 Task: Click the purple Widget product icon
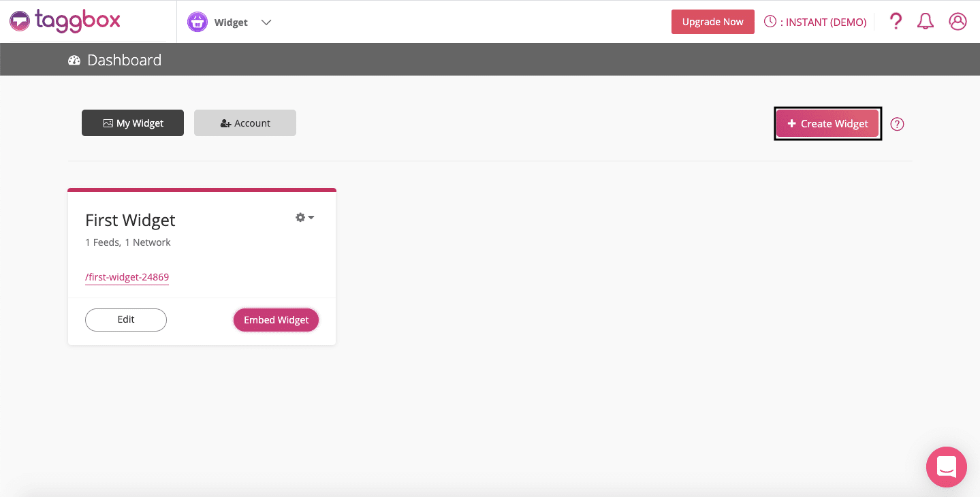coord(197,22)
